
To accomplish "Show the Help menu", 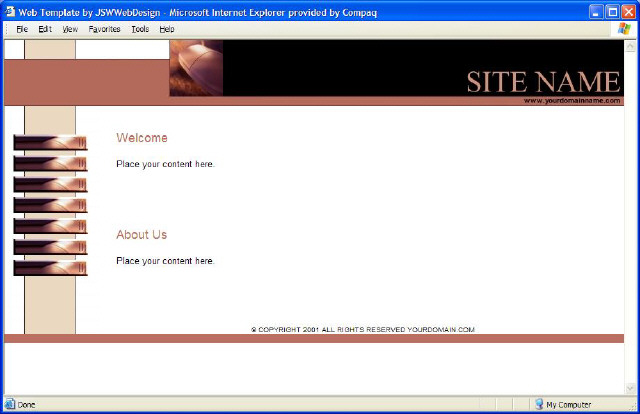I will [x=167, y=29].
